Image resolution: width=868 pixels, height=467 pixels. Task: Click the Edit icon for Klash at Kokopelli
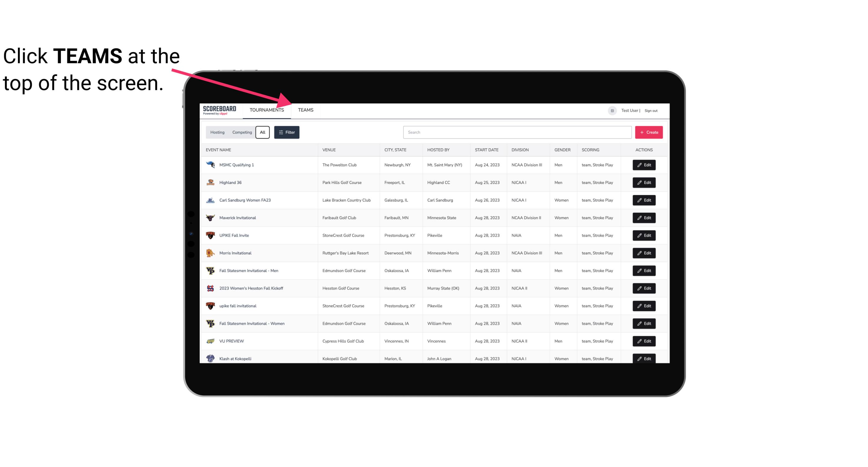tap(644, 358)
